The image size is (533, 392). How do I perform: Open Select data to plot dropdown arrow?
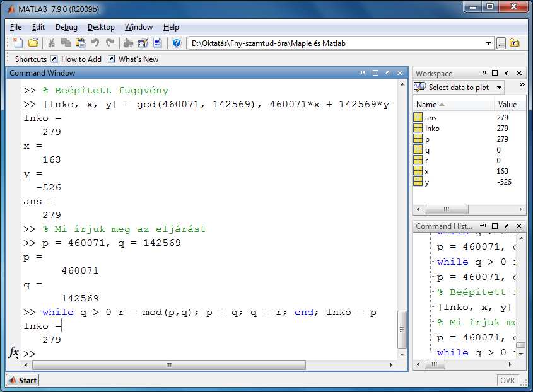click(x=499, y=88)
